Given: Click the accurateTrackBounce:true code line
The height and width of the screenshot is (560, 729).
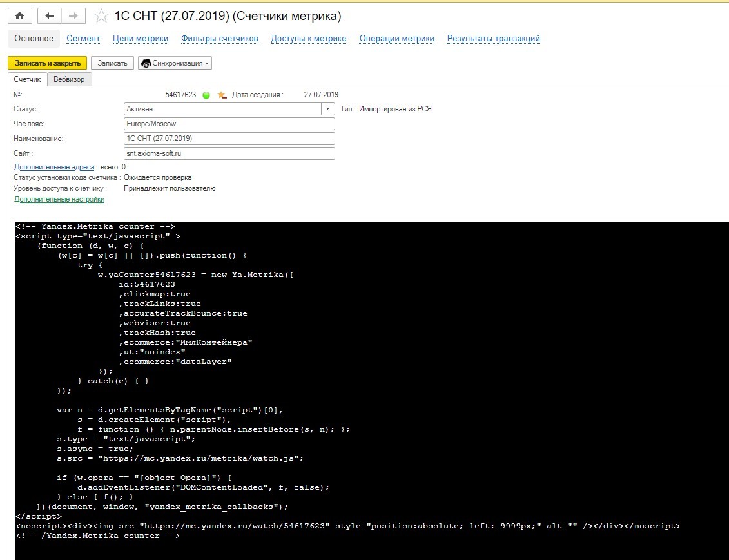Looking at the screenshot, I should coord(182,313).
